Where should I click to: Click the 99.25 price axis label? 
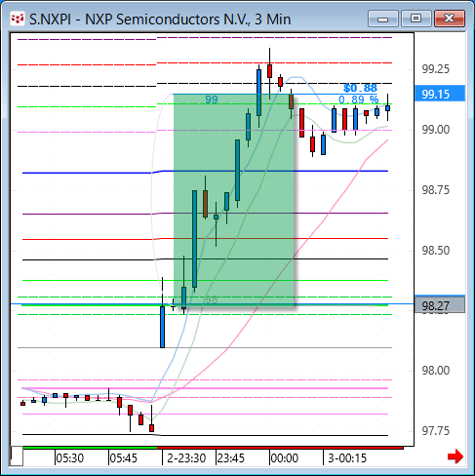435,69
